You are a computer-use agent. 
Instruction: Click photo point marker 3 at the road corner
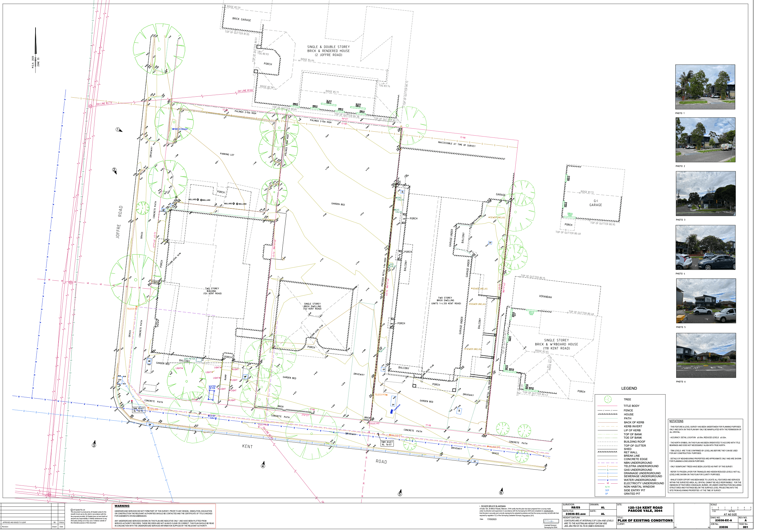(94, 444)
